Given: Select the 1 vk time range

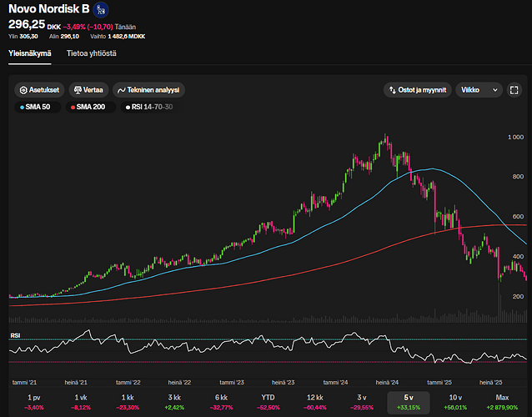Looking at the screenshot, I should pyautogui.click(x=81, y=402).
